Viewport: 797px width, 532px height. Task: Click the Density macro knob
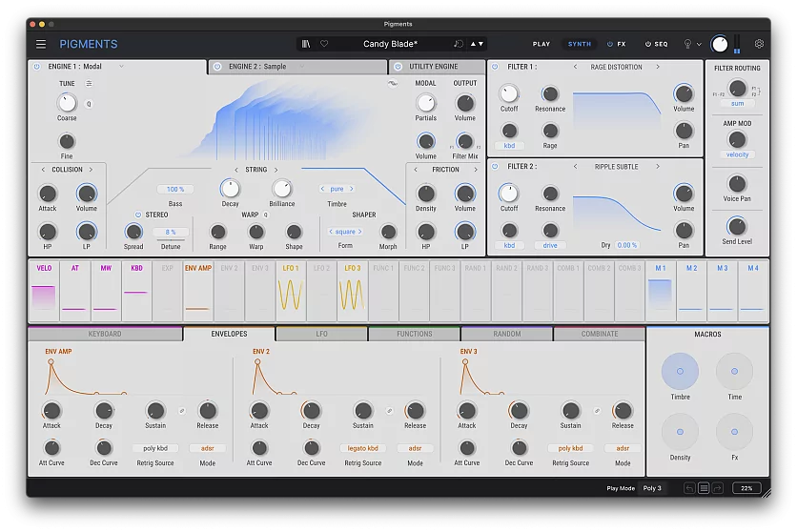[x=680, y=432]
